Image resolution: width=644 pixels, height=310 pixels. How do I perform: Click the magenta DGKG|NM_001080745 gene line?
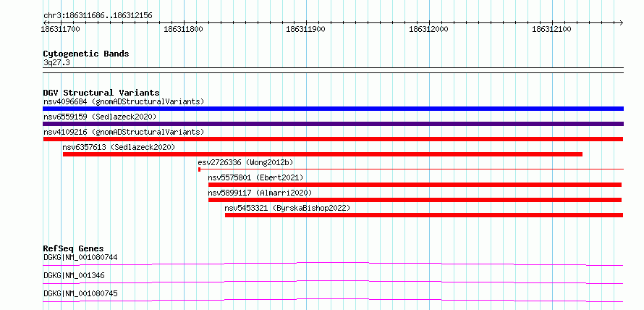333,300
